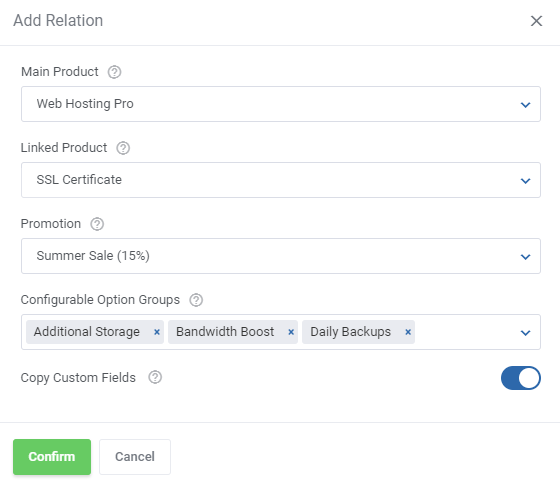Close the Add Relation dialog
Image resolution: width=560 pixels, height=481 pixels.
(536, 21)
